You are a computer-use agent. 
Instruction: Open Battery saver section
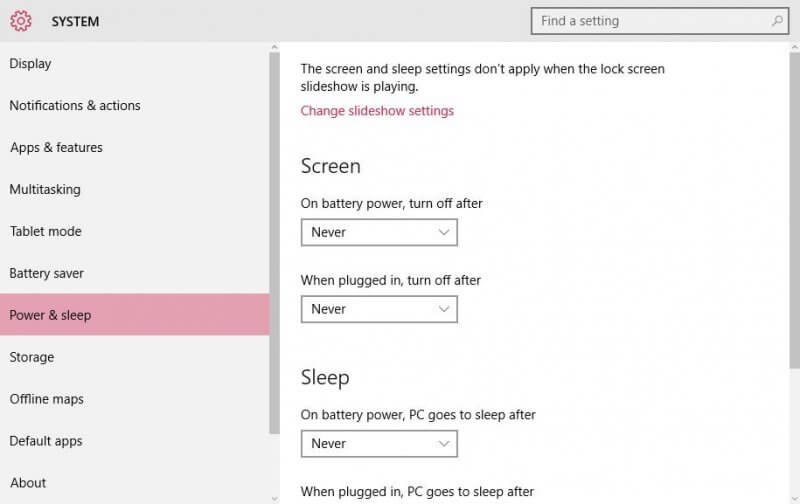click(x=135, y=273)
